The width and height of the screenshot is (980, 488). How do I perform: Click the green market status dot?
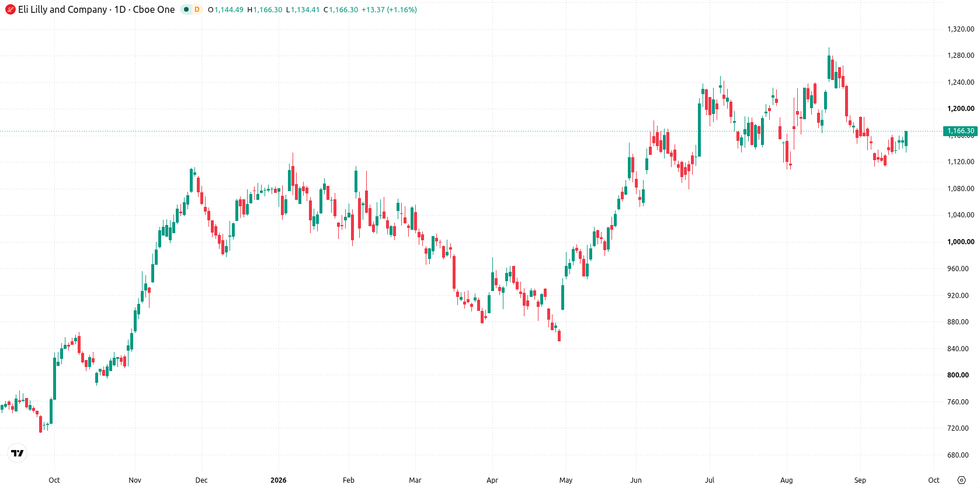186,9
